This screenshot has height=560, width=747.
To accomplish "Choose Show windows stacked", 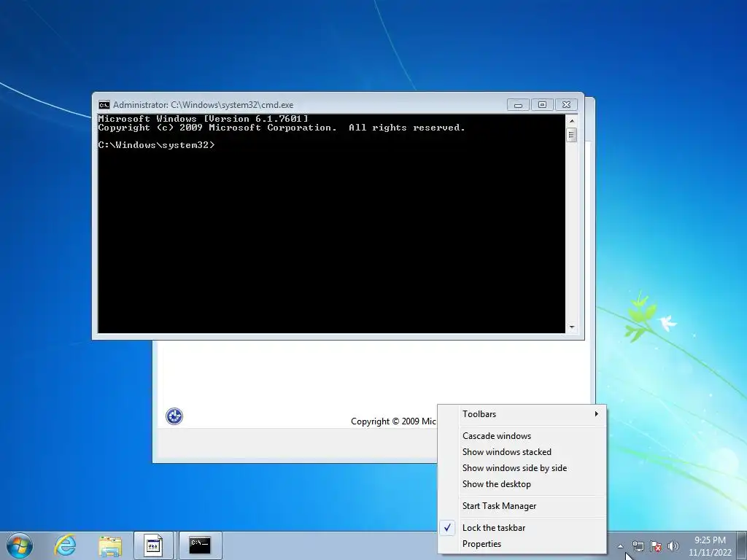I will 522,452.
